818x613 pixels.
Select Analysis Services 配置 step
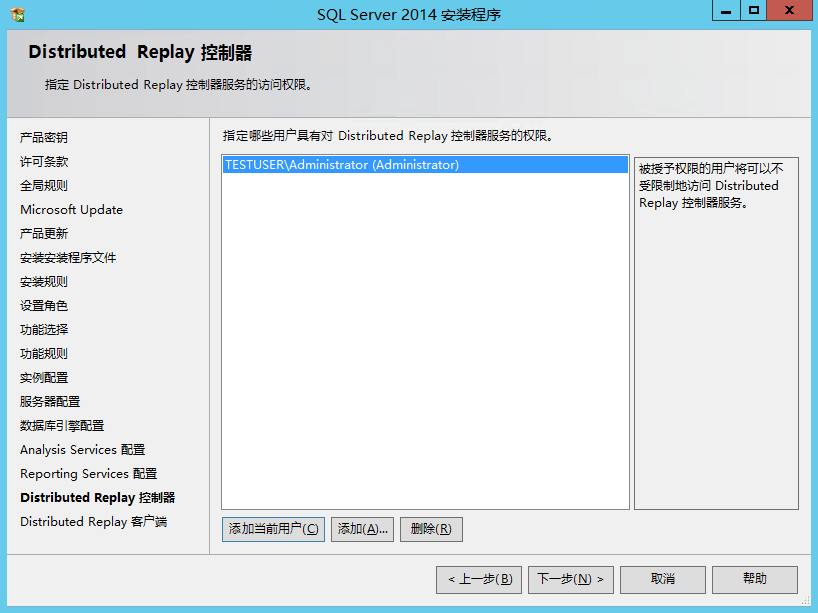[82, 449]
